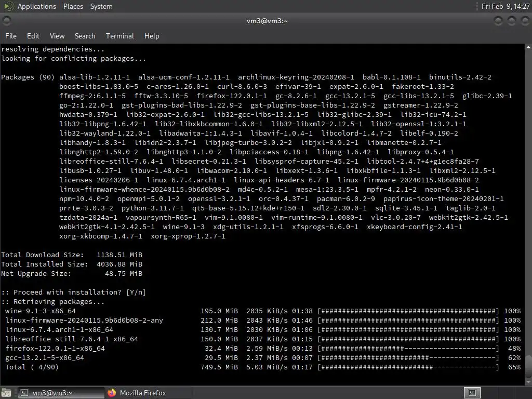Open the Help menu
The height and width of the screenshot is (399, 532).
152,36
